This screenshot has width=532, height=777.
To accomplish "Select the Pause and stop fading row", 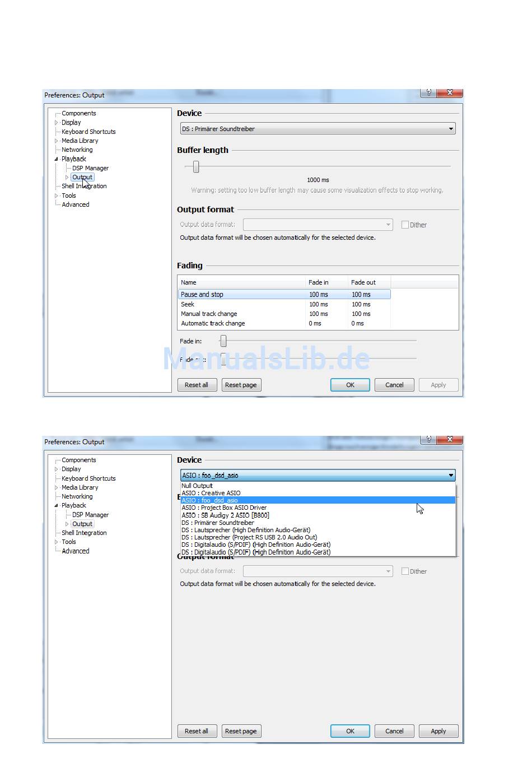I will click(x=284, y=295).
